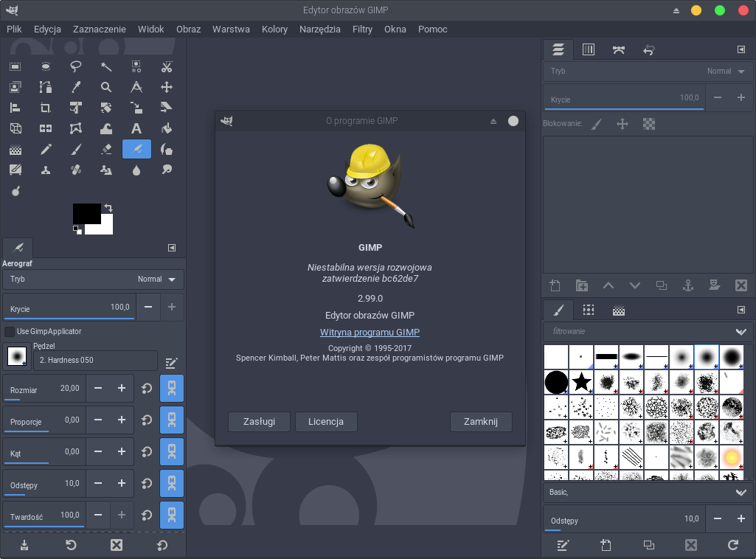Select the Pencil tool

[46, 149]
